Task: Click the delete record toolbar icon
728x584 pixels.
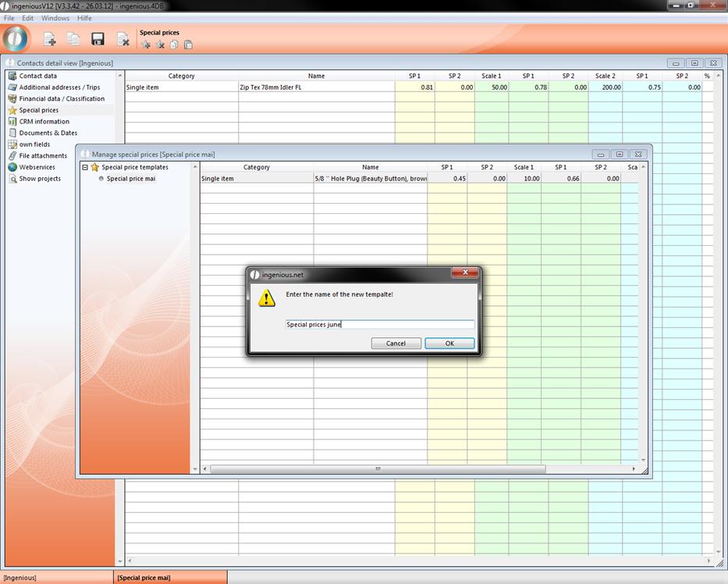Action: [123, 39]
